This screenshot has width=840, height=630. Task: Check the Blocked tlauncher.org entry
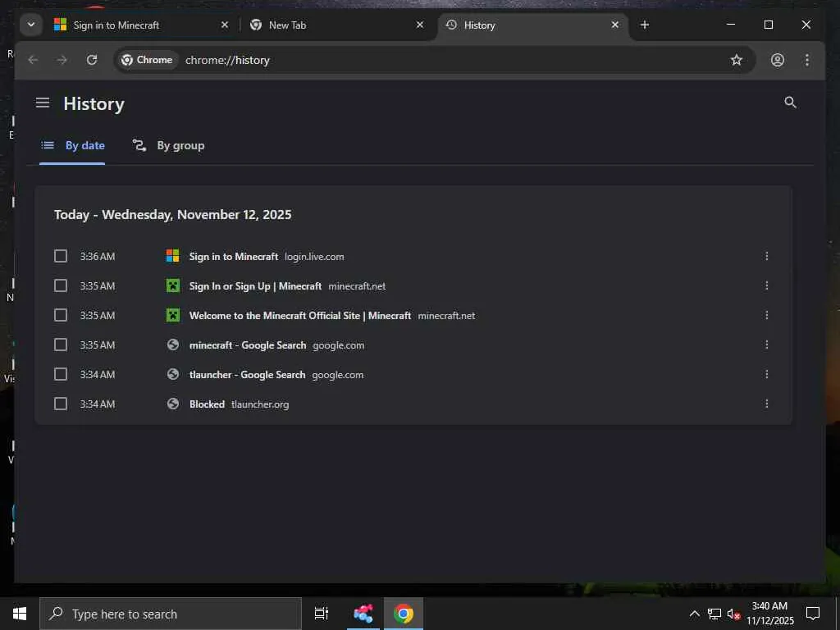(61, 404)
